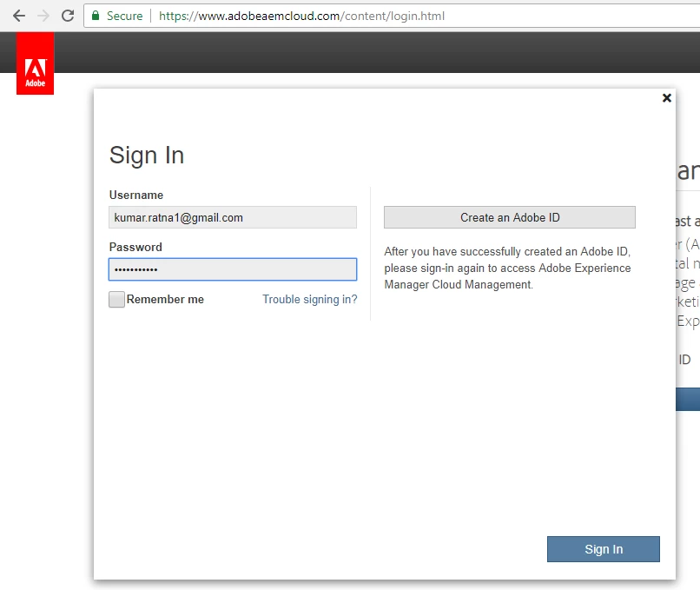Screen dimensions: 700x590
Task: Click the address bar URL text
Action: (x=301, y=17)
